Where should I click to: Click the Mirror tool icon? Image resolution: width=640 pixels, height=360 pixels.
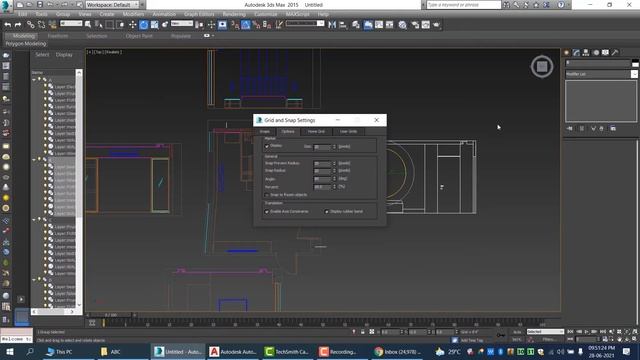(x=332, y=25)
